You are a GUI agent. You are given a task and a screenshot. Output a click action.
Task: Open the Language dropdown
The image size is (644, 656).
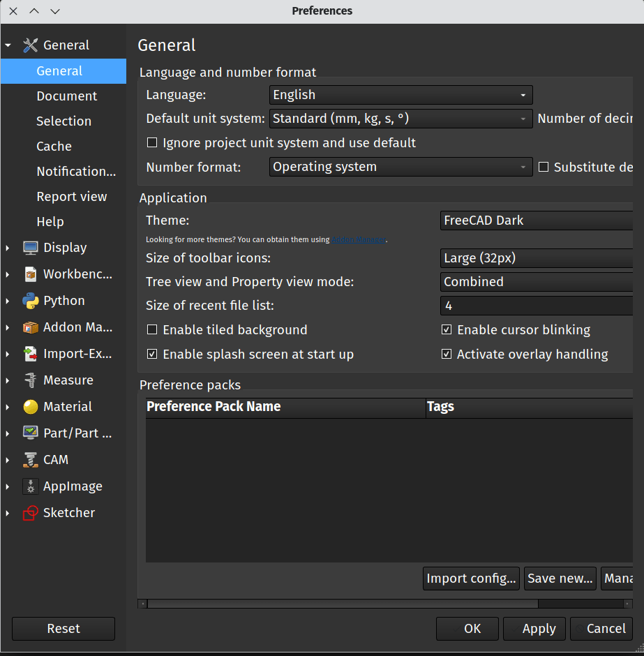pyautogui.click(x=400, y=95)
